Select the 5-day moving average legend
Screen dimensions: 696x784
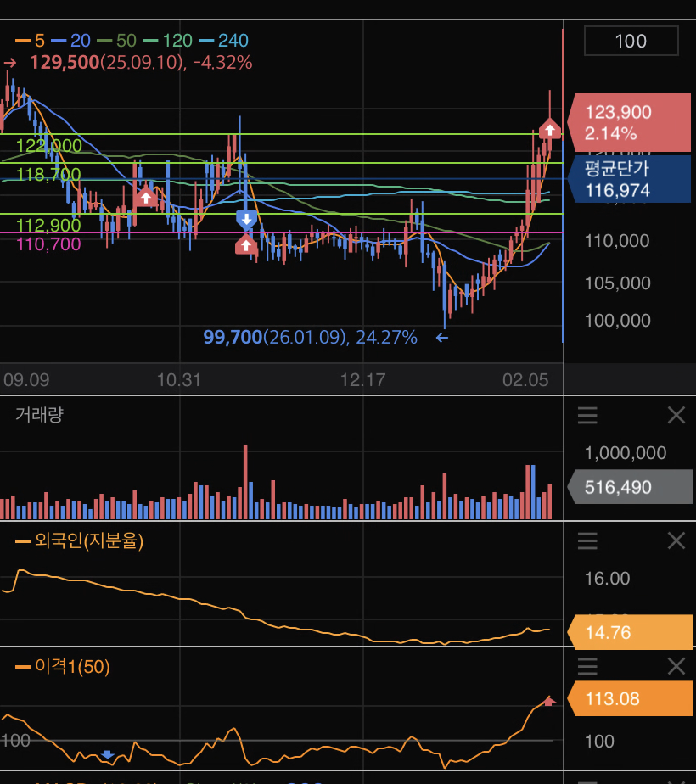(30, 41)
